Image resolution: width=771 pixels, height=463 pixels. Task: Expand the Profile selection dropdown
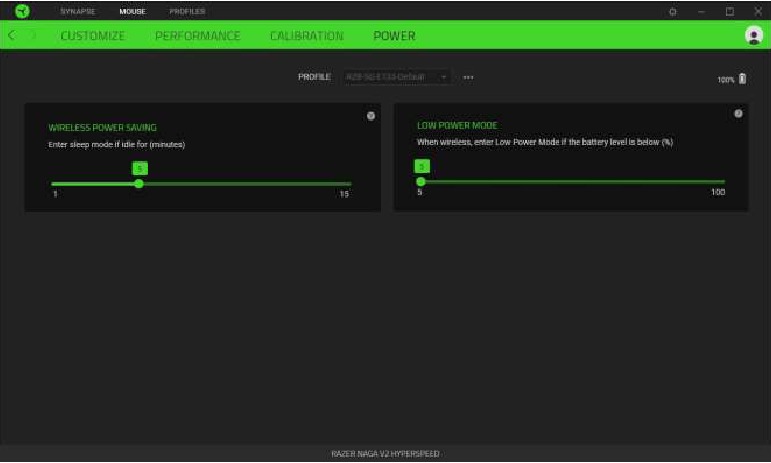tap(442, 77)
